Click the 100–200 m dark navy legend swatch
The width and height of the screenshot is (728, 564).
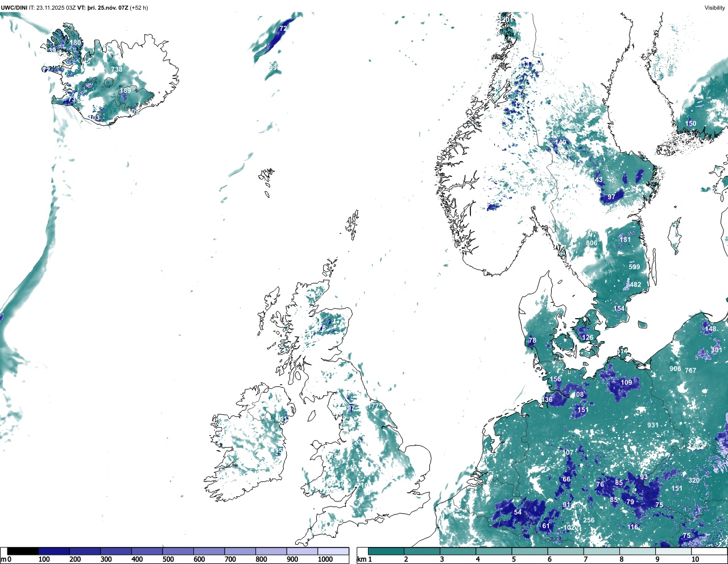(54, 551)
